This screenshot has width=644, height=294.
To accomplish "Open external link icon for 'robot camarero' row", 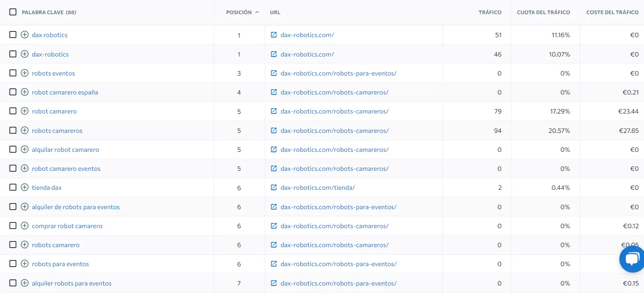I will click(274, 111).
